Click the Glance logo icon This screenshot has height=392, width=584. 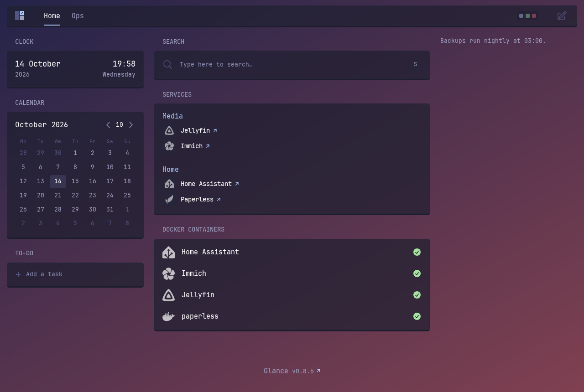point(20,15)
